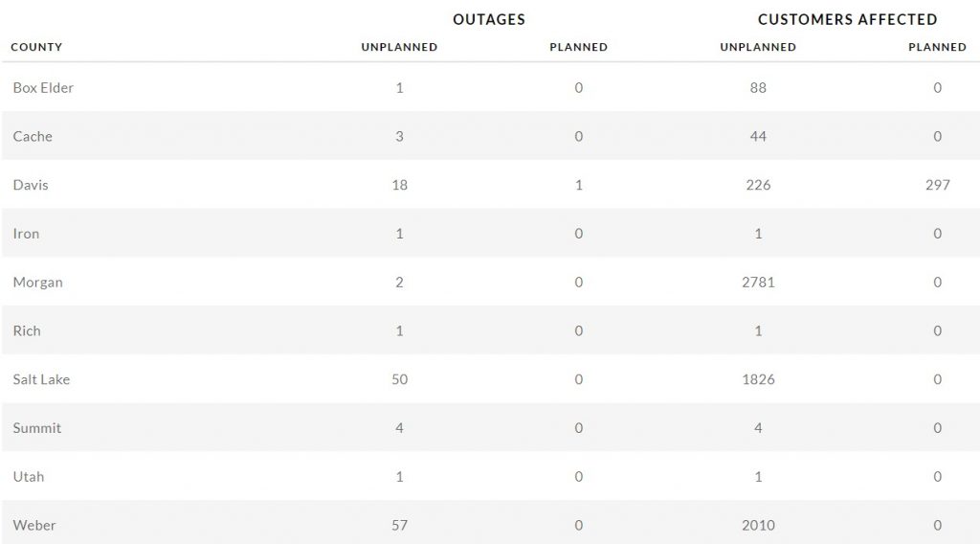Click the Summit county name
Image resolution: width=980 pixels, height=544 pixels.
coord(37,428)
